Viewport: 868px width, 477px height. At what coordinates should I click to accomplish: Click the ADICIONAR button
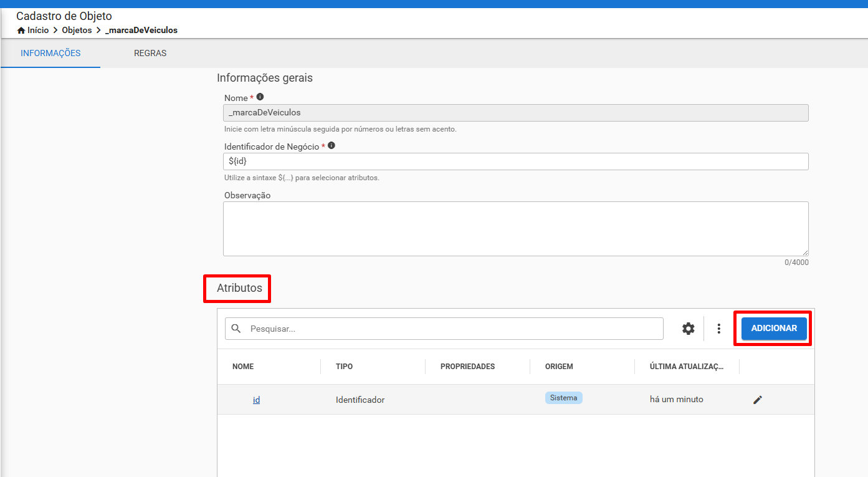774,329
